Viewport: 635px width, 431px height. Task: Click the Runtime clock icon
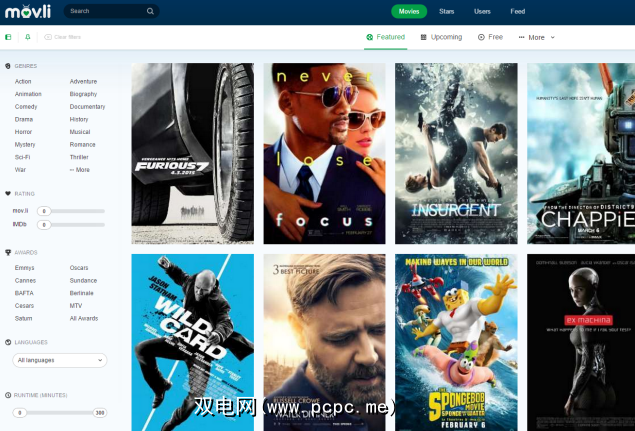click(8, 395)
